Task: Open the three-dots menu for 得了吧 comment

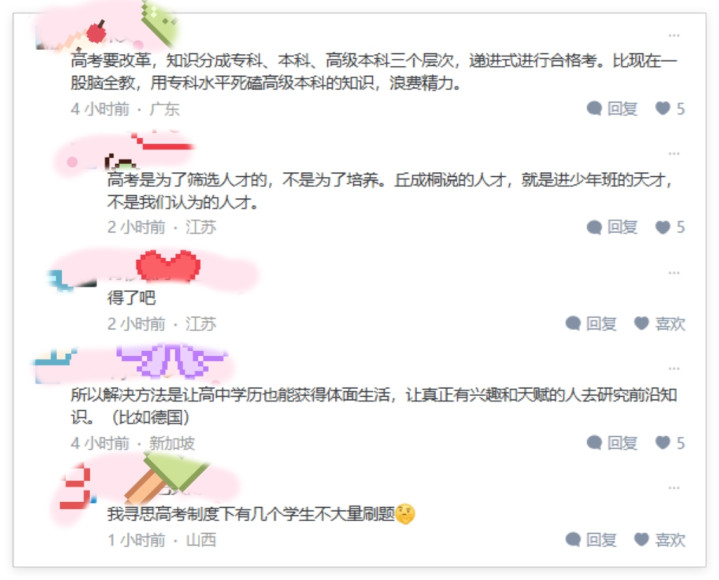Action: 673,273
